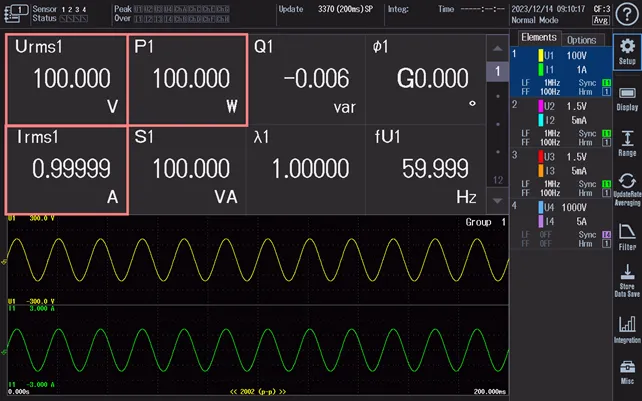Switch to the Elements tab
Image resolution: width=642 pixels, height=401 pixels.
[x=539, y=38]
